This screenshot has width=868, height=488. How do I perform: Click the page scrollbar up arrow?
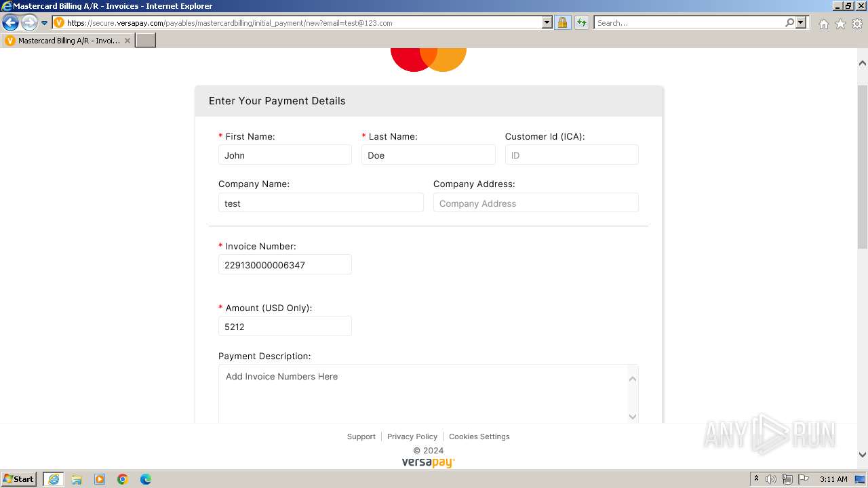click(863, 63)
